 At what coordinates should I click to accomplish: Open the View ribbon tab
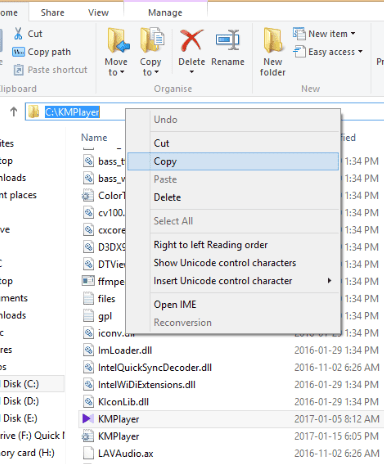(98, 13)
